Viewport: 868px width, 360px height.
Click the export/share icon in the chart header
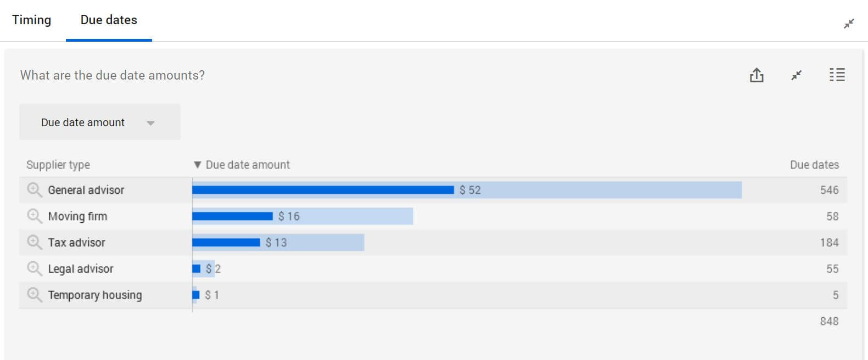pos(757,75)
